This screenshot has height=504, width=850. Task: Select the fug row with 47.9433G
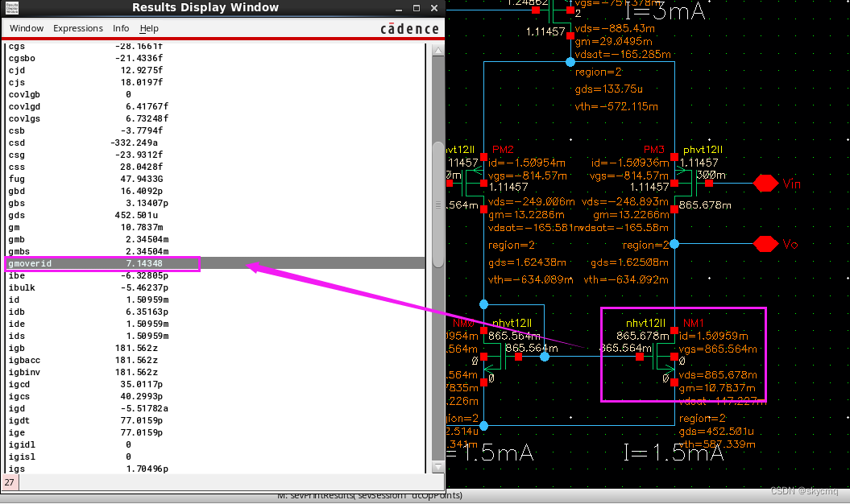(x=214, y=179)
